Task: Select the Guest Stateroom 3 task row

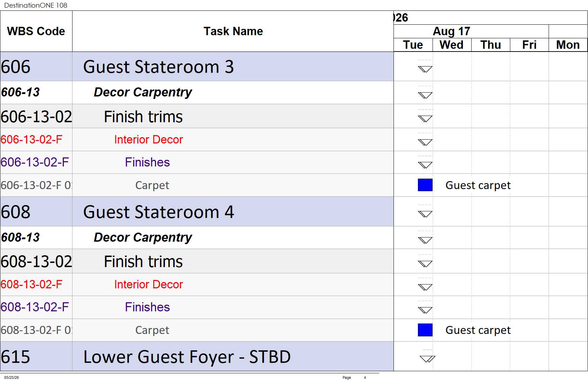Action: (197, 67)
